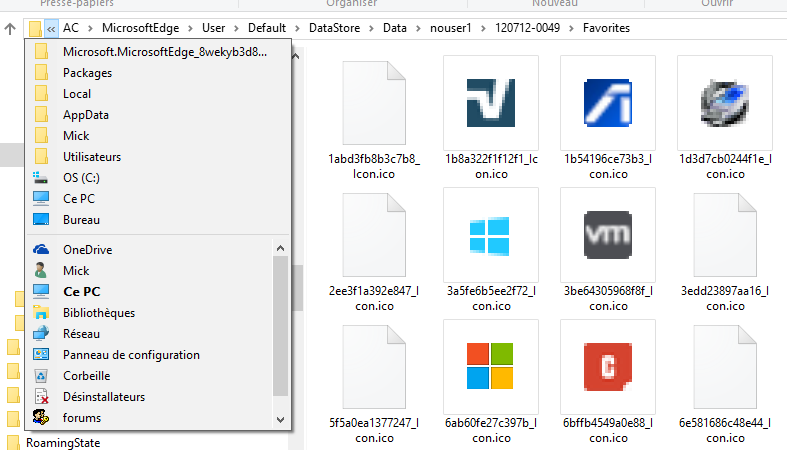Choose the Mick folder entry in dropdown
The image size is (787, 450).
click(158, 136)
